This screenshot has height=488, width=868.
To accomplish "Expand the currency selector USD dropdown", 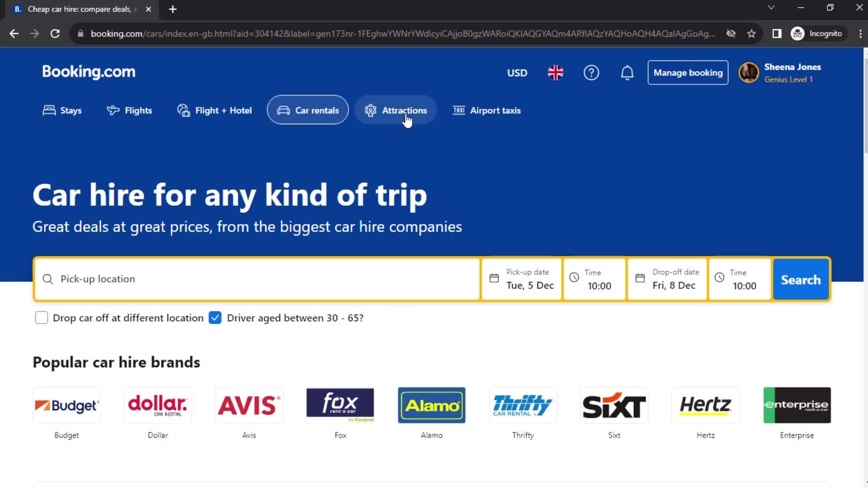I will [x=517, y=72].
